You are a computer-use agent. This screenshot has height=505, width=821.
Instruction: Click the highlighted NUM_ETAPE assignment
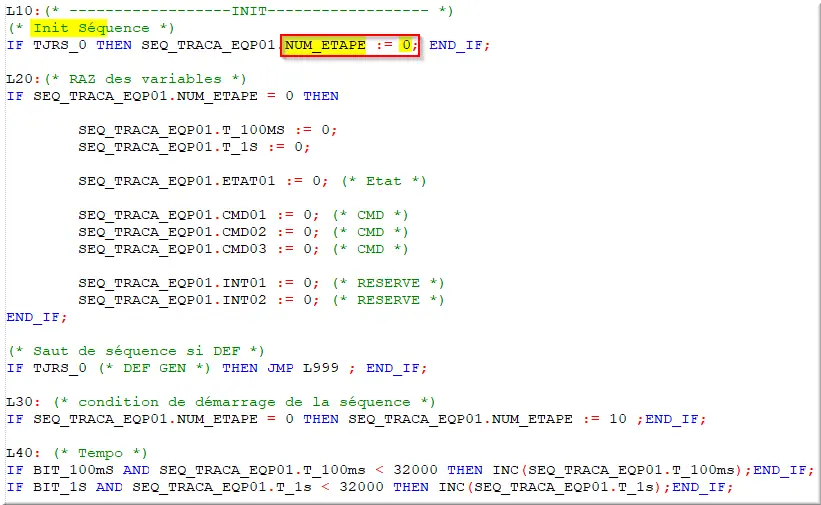350,46
